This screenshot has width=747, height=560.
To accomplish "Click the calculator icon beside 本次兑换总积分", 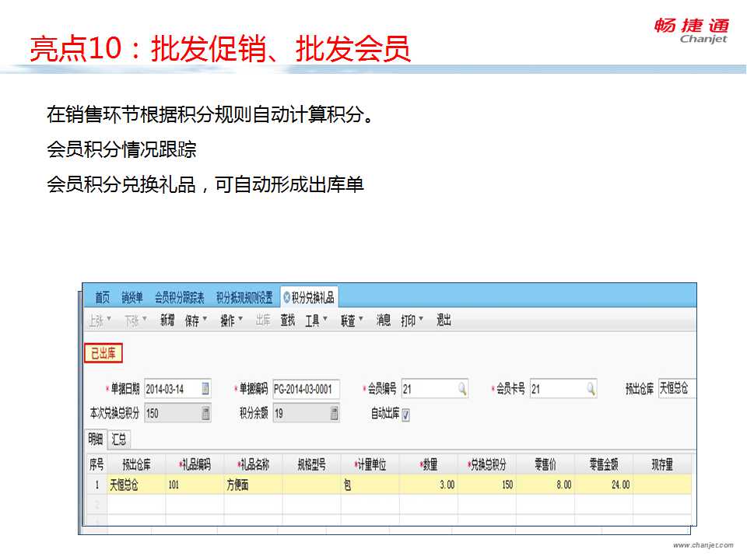I will click(205, 414).
